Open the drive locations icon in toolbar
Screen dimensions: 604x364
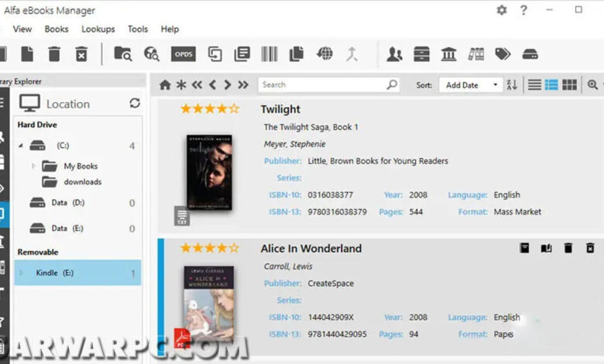click(x=530, y=54)
